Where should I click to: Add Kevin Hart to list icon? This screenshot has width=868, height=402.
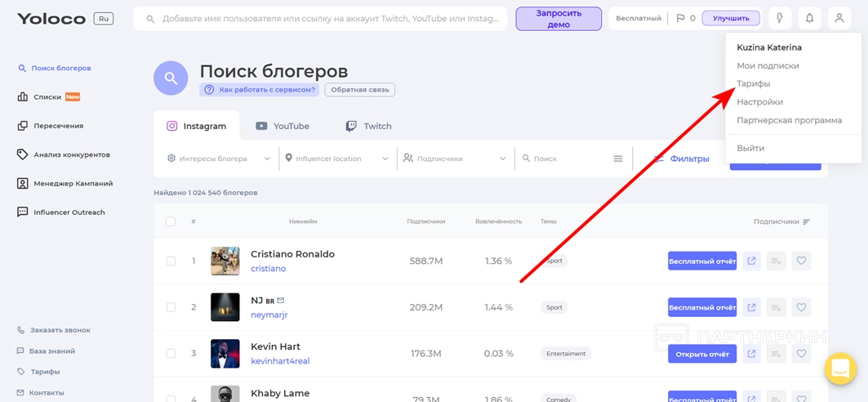(776, 354)
